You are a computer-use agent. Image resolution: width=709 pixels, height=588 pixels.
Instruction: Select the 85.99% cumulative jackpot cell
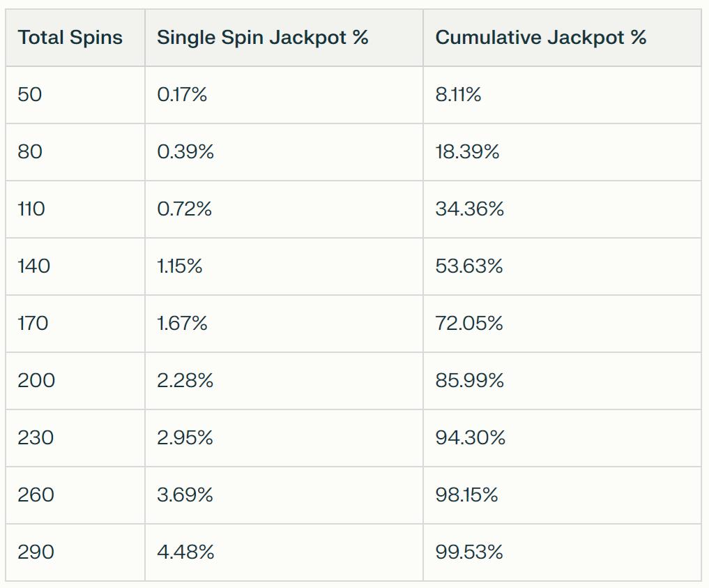469,381
